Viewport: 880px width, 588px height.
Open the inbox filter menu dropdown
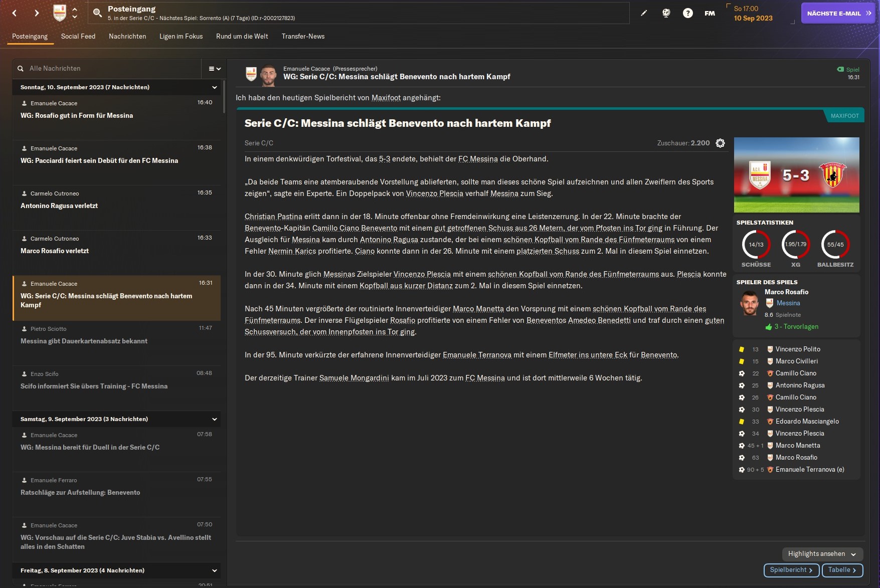(215, 69)
